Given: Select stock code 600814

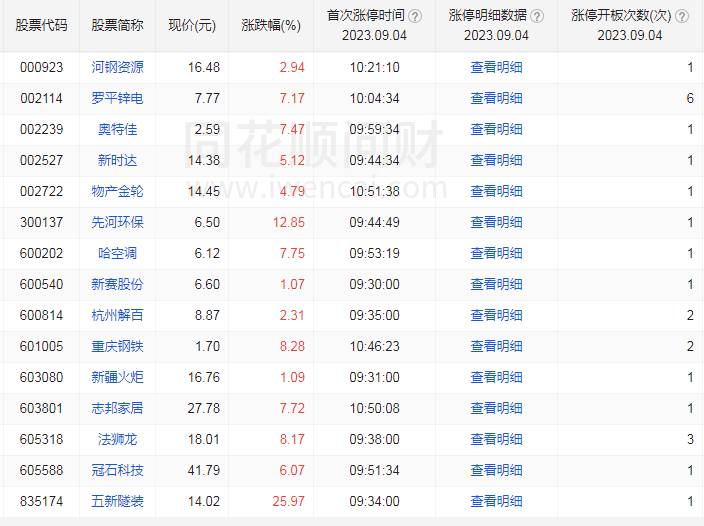Looking at the screenshot, I should click(41, 315).
